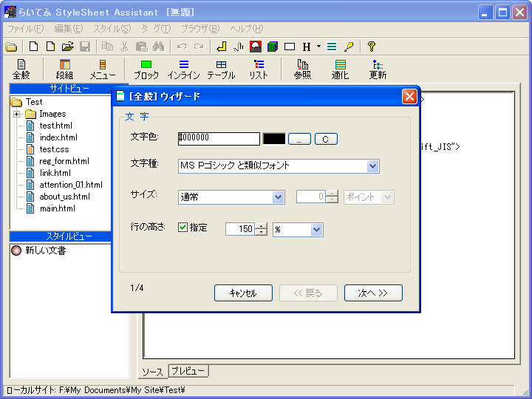Click the black text color swatch
Screen dimensions: 532x399
(x=274, y=139)
